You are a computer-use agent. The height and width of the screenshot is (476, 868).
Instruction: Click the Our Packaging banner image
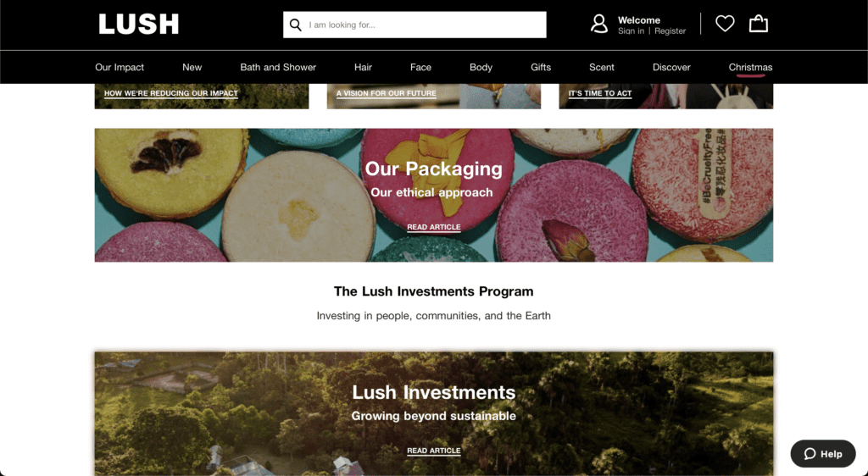[434, 195]
